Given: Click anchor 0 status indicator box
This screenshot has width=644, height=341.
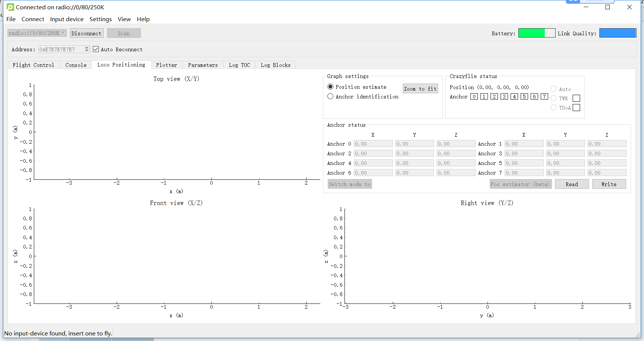Looking at the screenshot, I should click(x=474, y=97).
